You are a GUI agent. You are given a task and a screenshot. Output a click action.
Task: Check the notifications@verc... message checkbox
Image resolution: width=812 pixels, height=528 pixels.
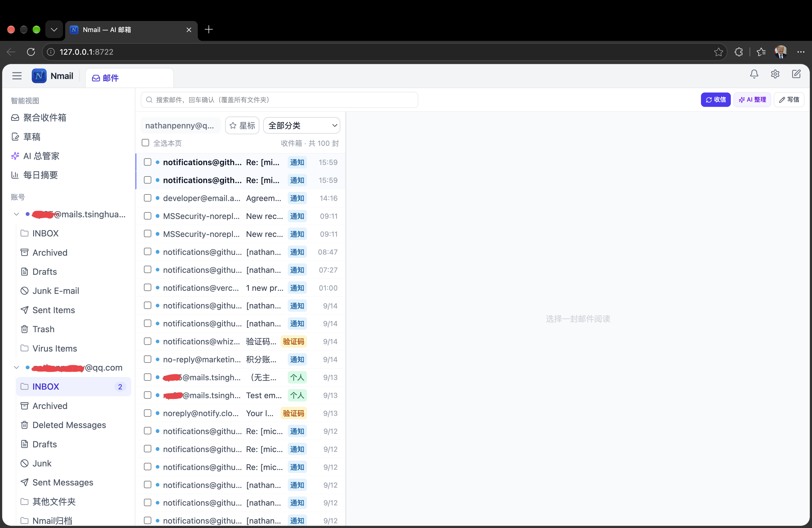tap(147, 287)
